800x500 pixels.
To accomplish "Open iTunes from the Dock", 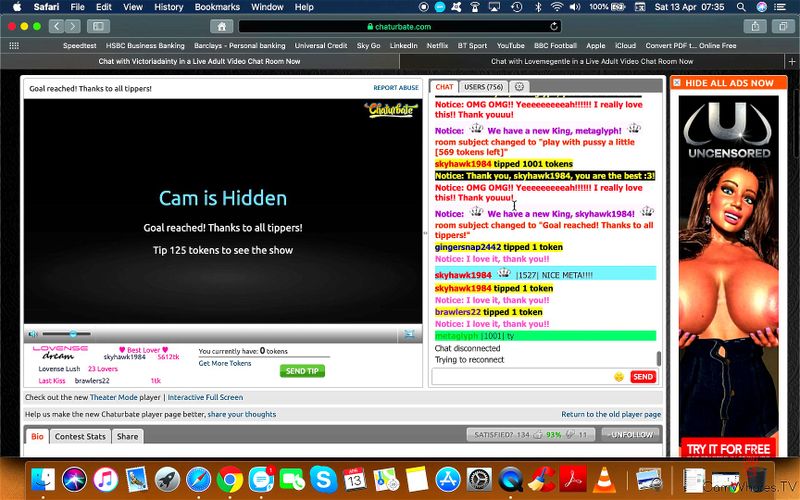I will pos(105,480).
